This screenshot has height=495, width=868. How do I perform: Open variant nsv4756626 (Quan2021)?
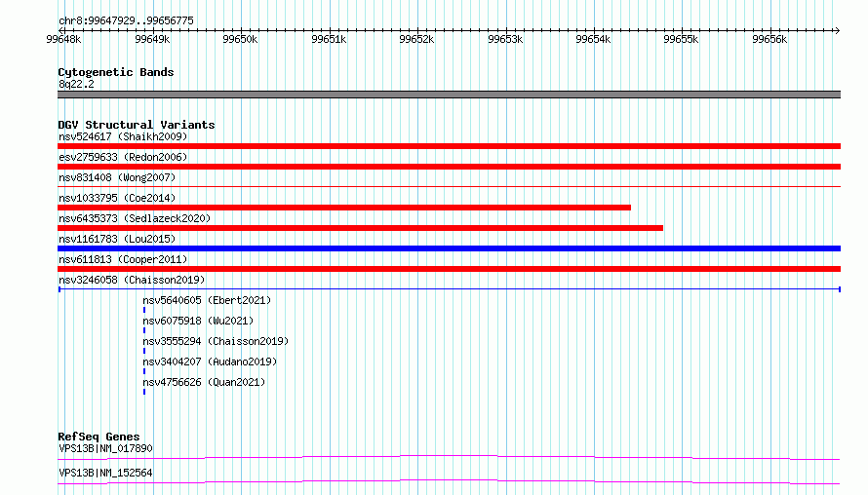(204, 382)
